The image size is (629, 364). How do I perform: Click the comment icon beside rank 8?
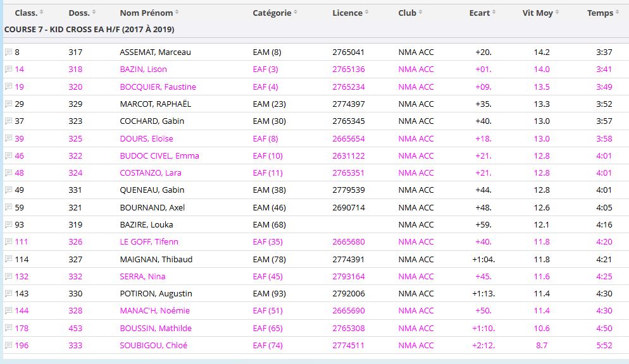coord(8,52)
